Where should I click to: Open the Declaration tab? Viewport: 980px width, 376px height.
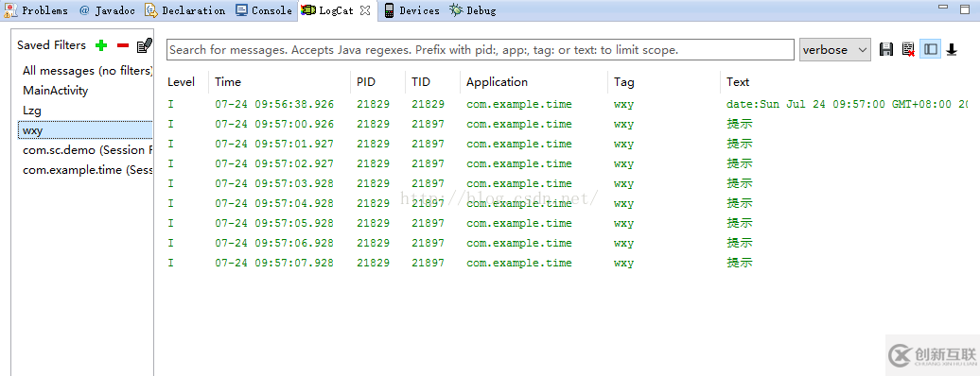click(185, 10)
